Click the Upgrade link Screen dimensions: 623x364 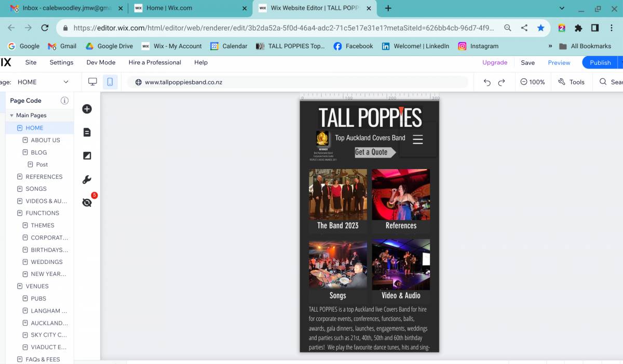495,62
